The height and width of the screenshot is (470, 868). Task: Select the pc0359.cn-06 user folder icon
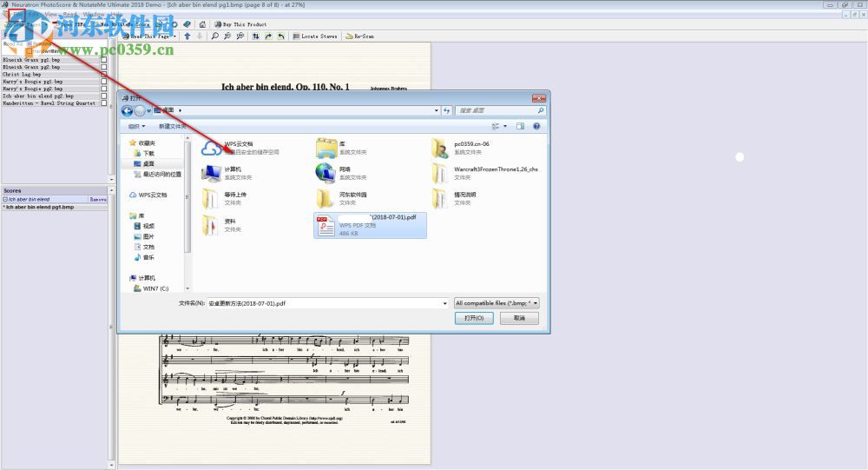click(440, 148)
